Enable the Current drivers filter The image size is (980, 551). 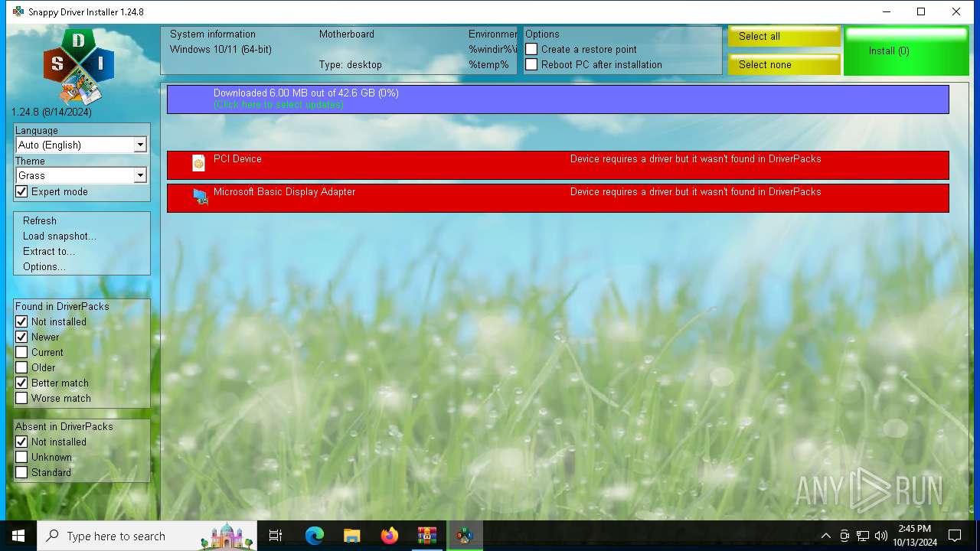click(x=21, y=352)
